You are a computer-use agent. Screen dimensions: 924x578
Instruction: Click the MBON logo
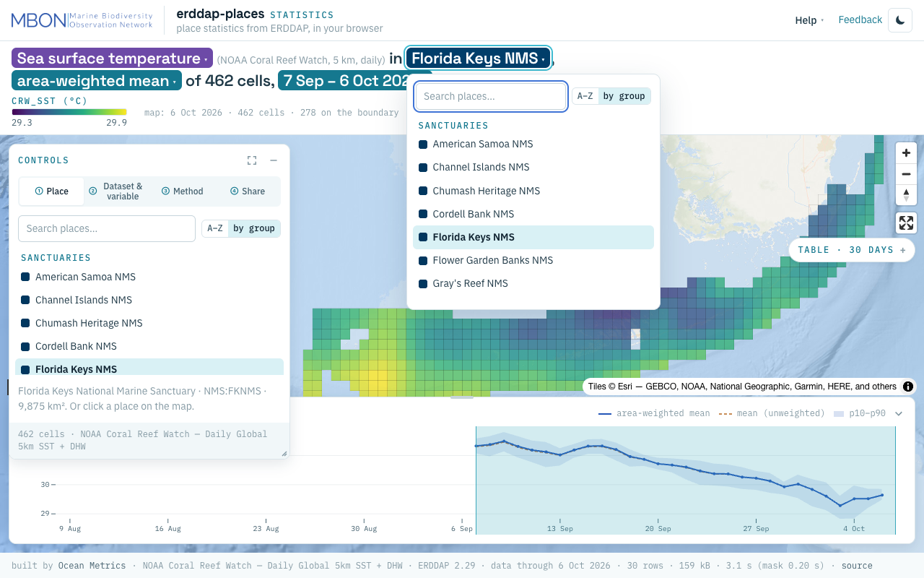pyautogui.click(x=82, y=20)
